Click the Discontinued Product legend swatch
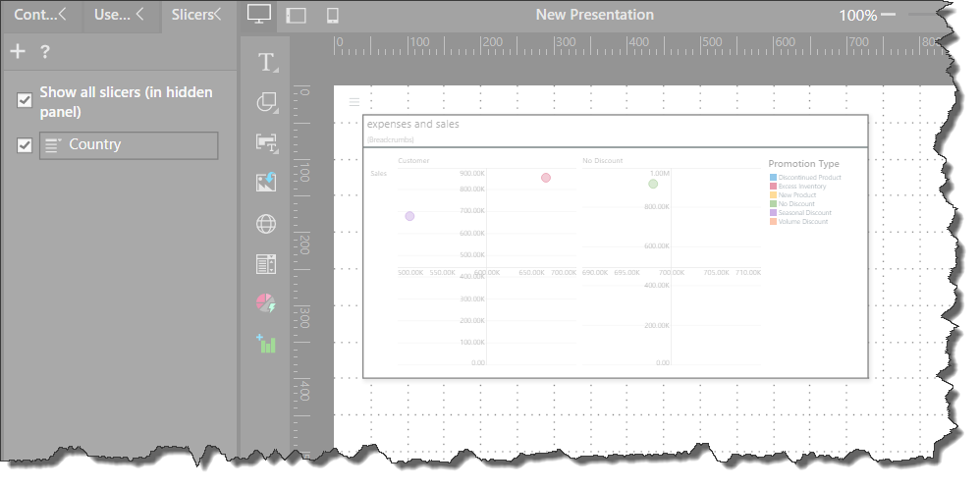980x489 pixels. coord(773,178)
